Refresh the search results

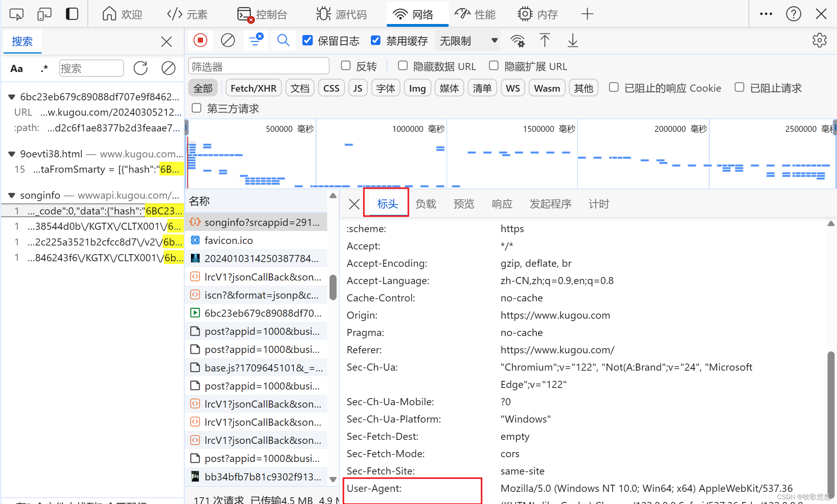tap(141, 68)
